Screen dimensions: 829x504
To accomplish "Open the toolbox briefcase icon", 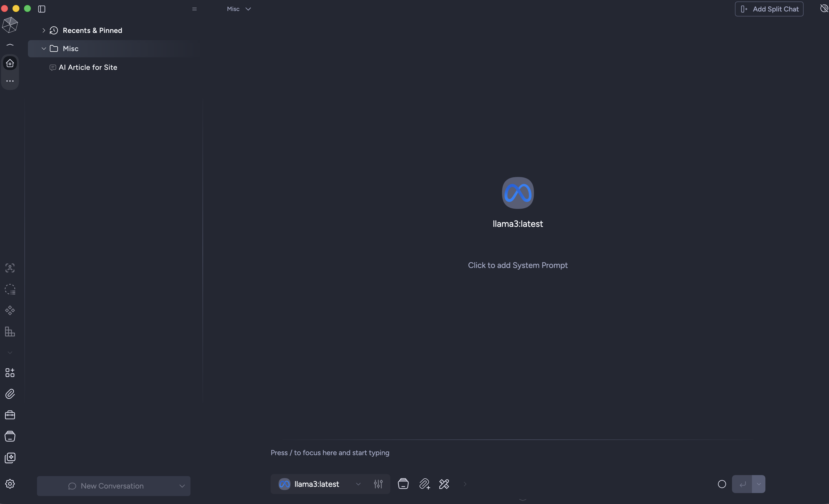I will 10,415.
